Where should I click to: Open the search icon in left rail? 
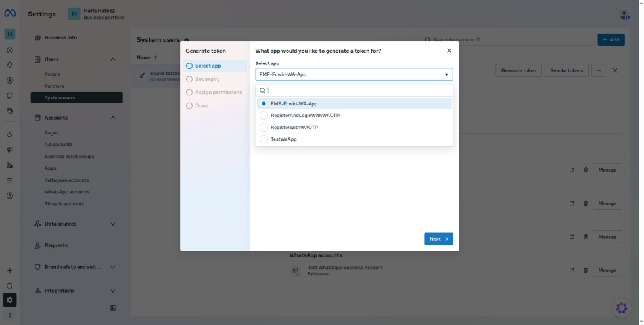(x=10, y=286)
